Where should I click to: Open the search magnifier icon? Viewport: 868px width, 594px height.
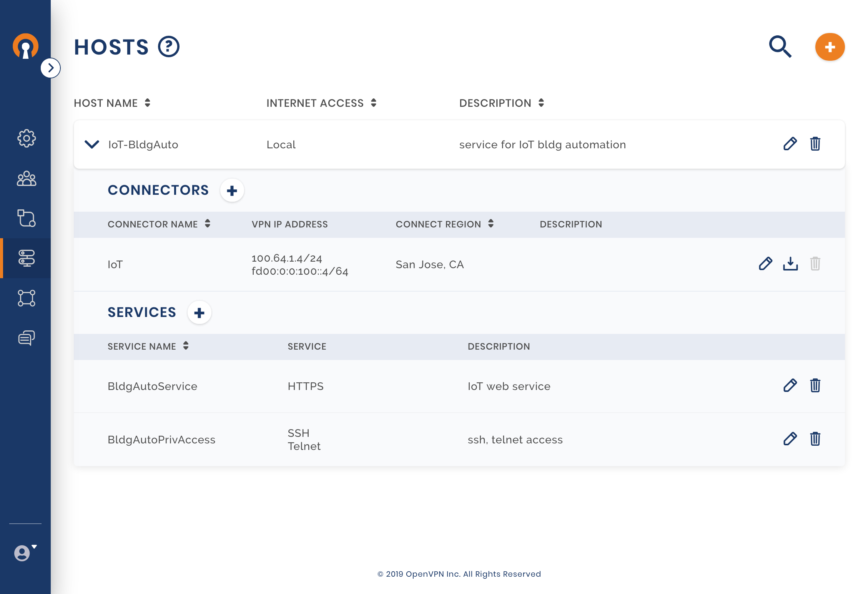click(780, 46)
